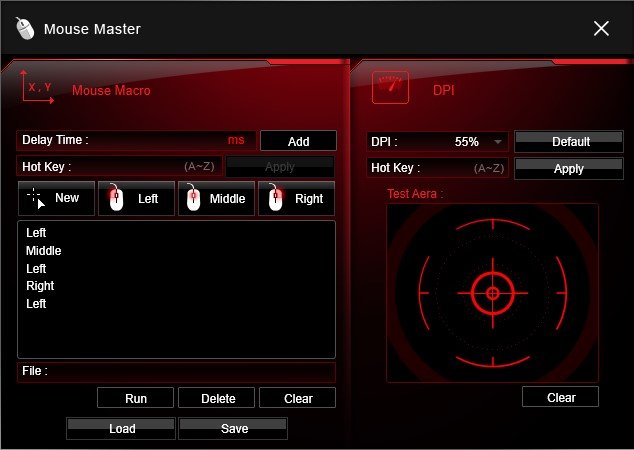Select the Right entry in macro list
This screenshot has width=634, height=450.
tap(40, 286)
